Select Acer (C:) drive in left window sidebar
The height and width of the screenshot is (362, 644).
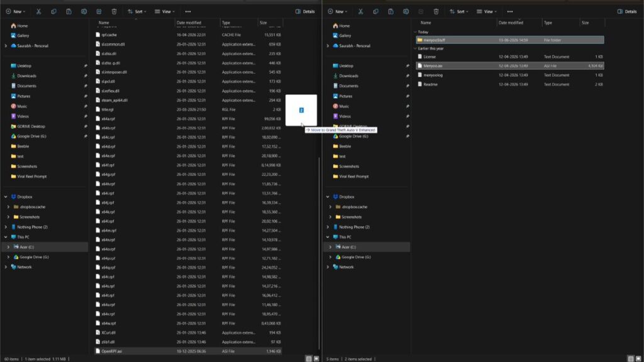[44, 247]
